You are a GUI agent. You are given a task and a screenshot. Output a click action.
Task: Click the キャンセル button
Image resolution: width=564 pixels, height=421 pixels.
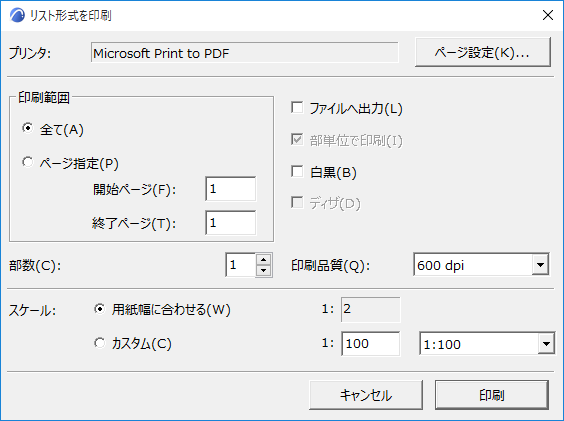366,395
